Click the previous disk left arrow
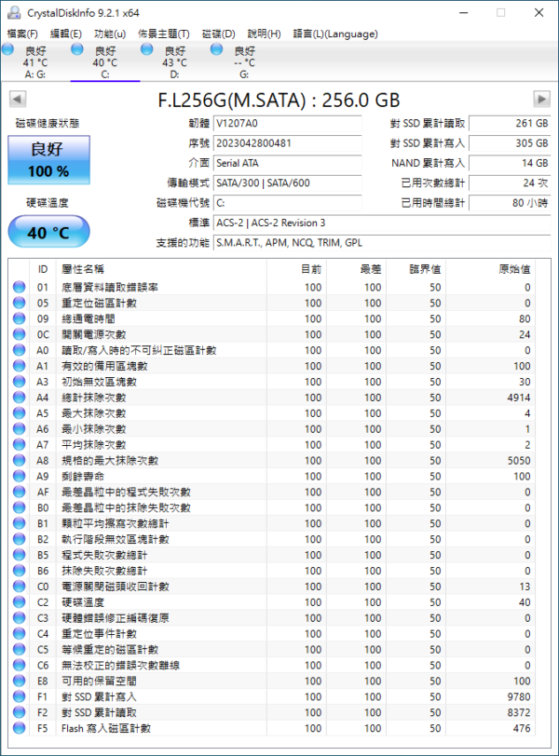This screenshot has width=559, height=756. (17, 99)
